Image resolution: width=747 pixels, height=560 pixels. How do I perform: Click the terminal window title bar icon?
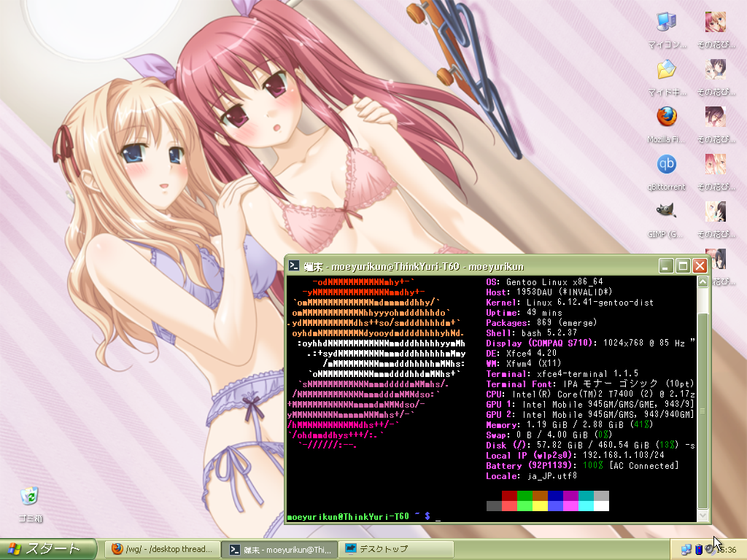295,265
